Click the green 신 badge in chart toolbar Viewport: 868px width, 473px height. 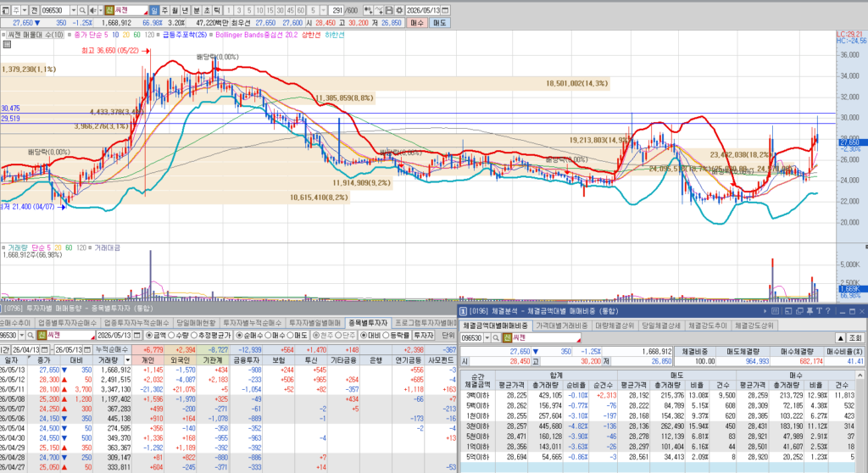tap(109, 10)
